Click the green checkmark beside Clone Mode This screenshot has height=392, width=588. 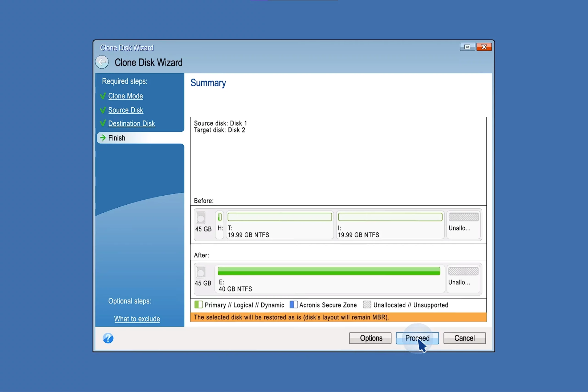click(103, 96)
